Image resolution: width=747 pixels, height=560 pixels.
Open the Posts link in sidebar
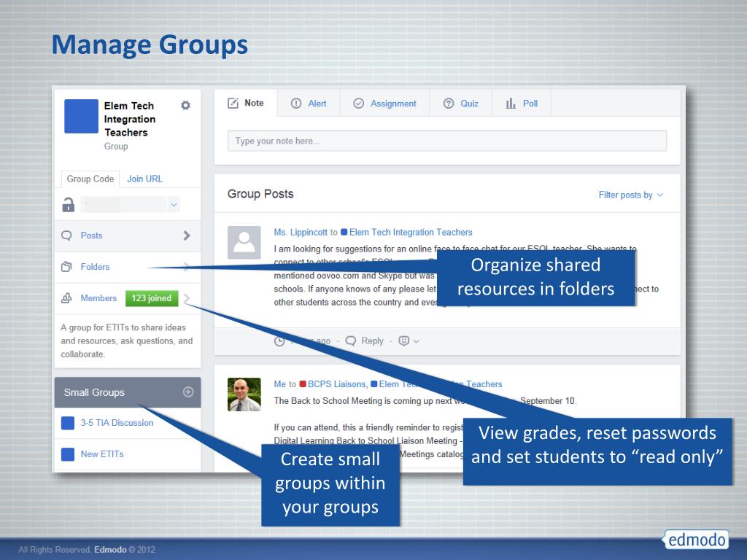(91, 236)
